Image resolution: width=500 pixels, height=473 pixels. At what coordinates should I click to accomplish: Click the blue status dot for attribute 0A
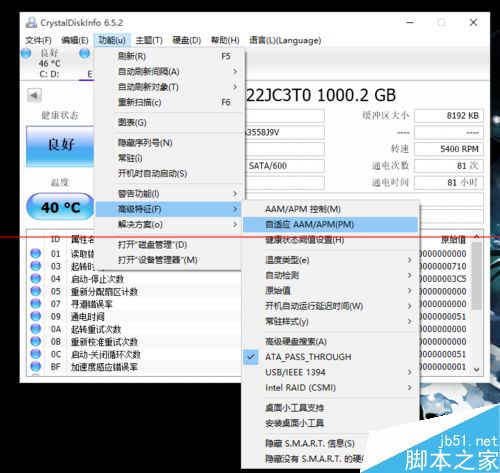(36, 329)
